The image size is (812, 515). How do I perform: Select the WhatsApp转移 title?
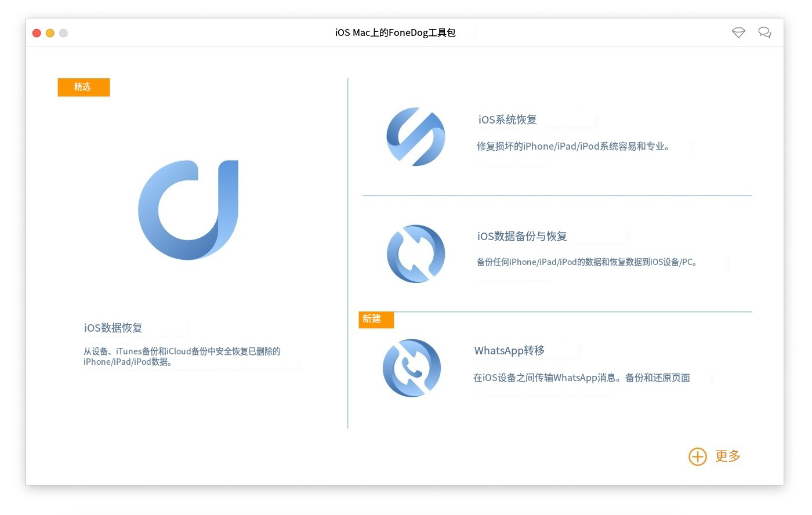point(509,350)
